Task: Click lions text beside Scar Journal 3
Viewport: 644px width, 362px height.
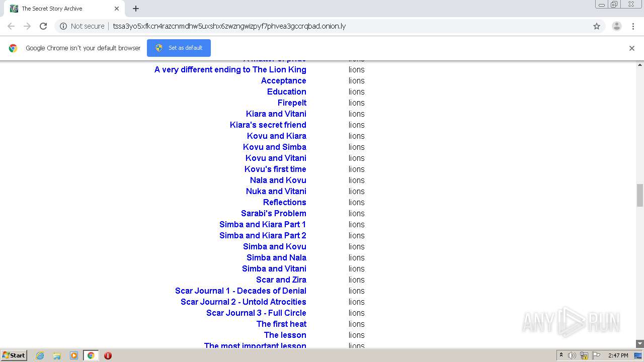Action: coord(356,313)
